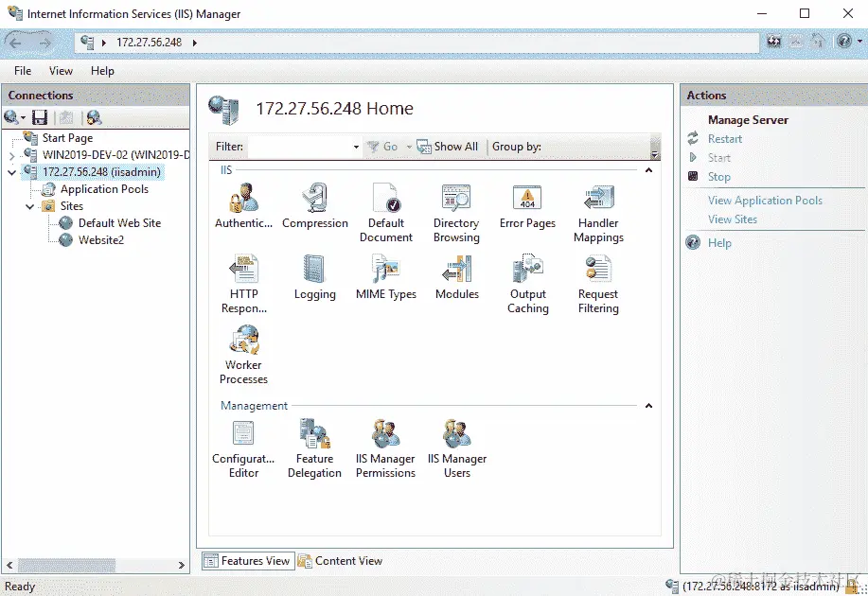The height and width of the screenshot is (596, 868).
Task: Click the back navigation arrow
Action: pyautogui.click(x=15, y=43)
